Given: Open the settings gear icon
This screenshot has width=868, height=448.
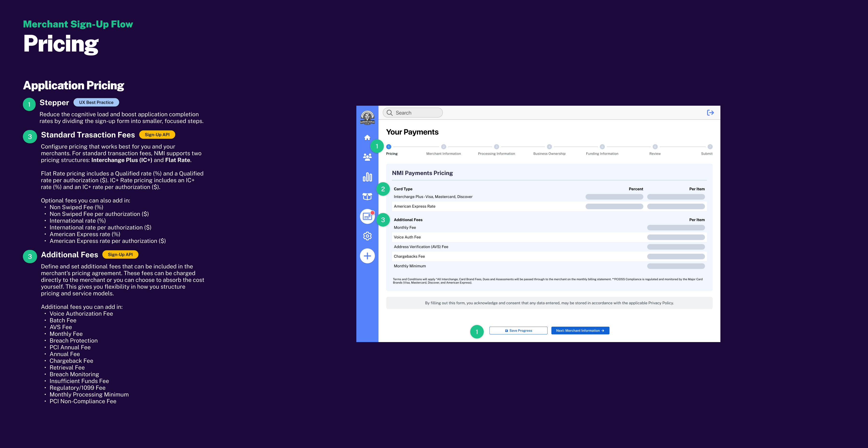Looking at the screenshot, I should 367,236.
